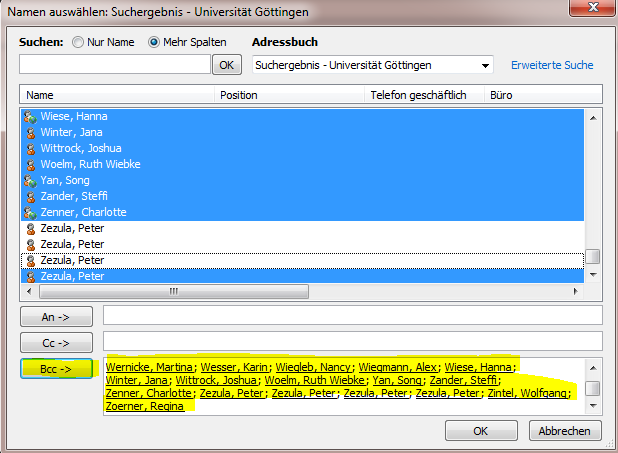Open the Adressbuch dropdown list

point(486,65)
